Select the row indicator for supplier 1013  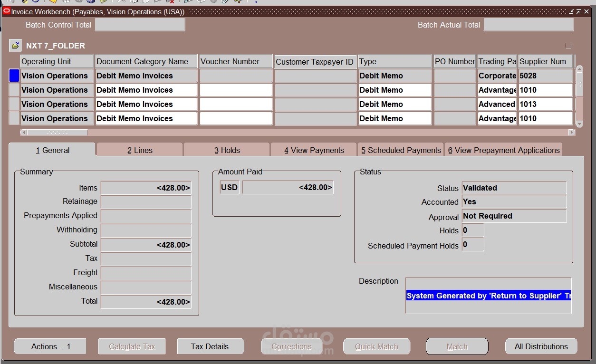coord(14,104)
